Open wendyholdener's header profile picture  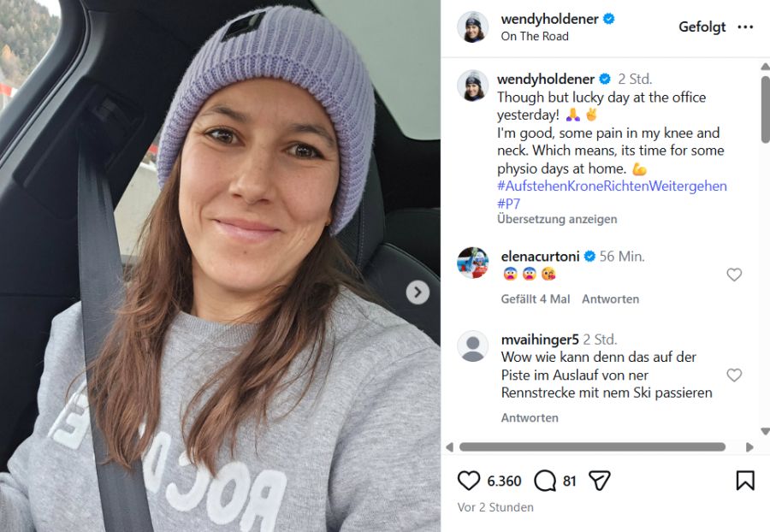point(473,27)
